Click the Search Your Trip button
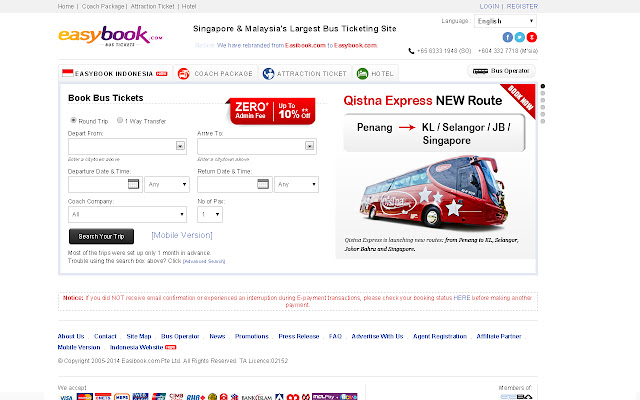The image size is (640, 400). click(101, 236)
